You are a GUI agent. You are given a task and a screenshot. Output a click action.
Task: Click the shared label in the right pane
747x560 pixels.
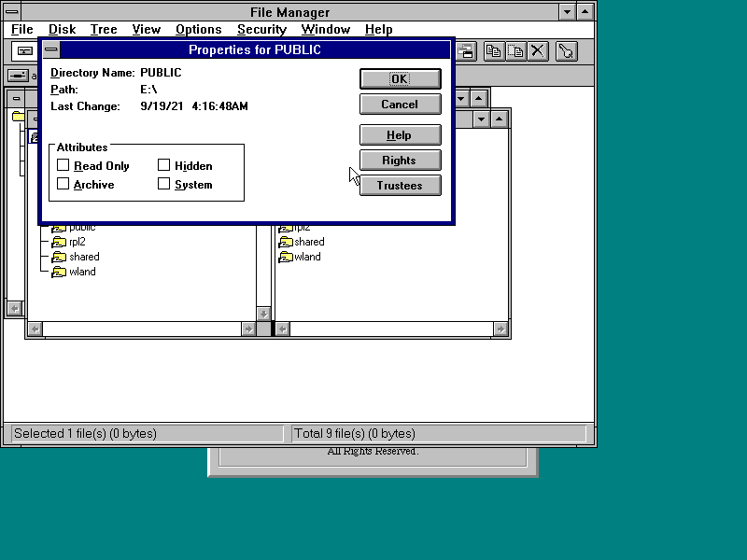pos(309,242)
